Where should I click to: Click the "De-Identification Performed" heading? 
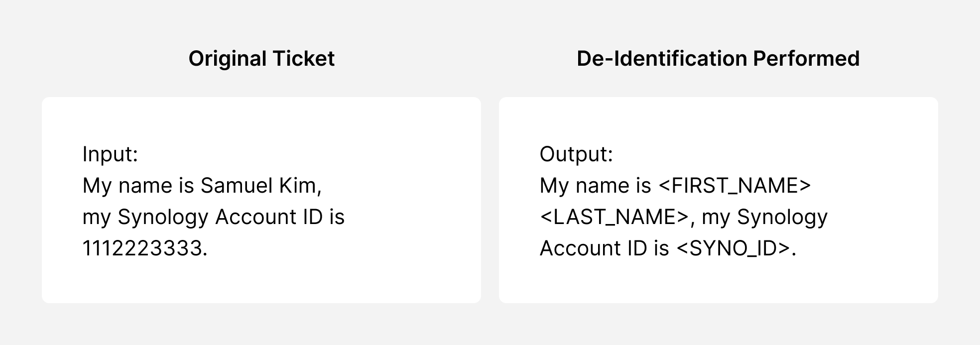(x=718, y=59)
